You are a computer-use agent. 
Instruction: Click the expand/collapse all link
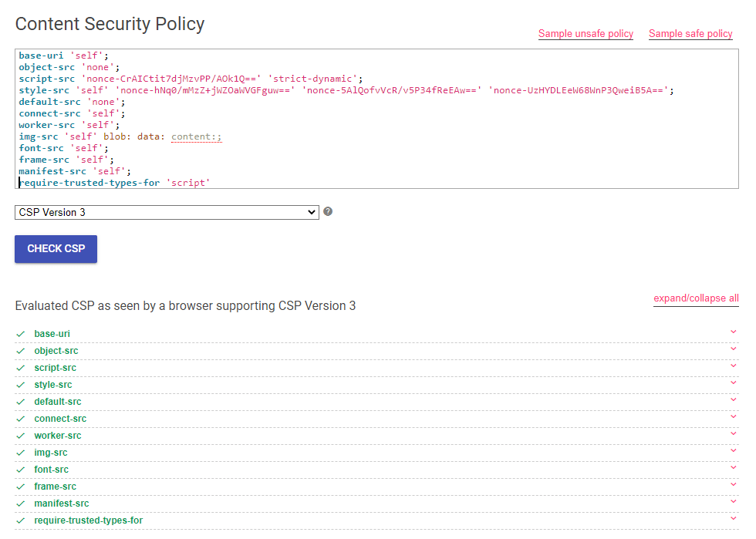(x=696, y=298)
